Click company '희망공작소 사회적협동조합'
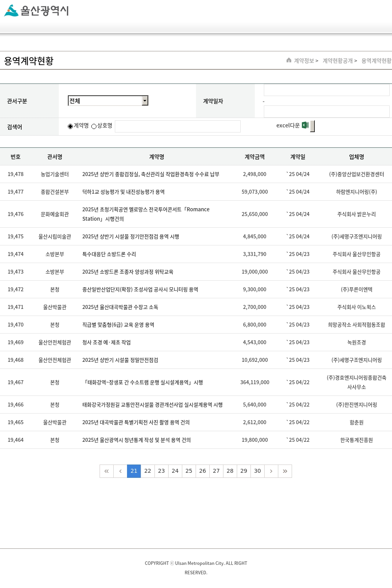The width and height of the screenshot is (392, 588). [357, 325]
